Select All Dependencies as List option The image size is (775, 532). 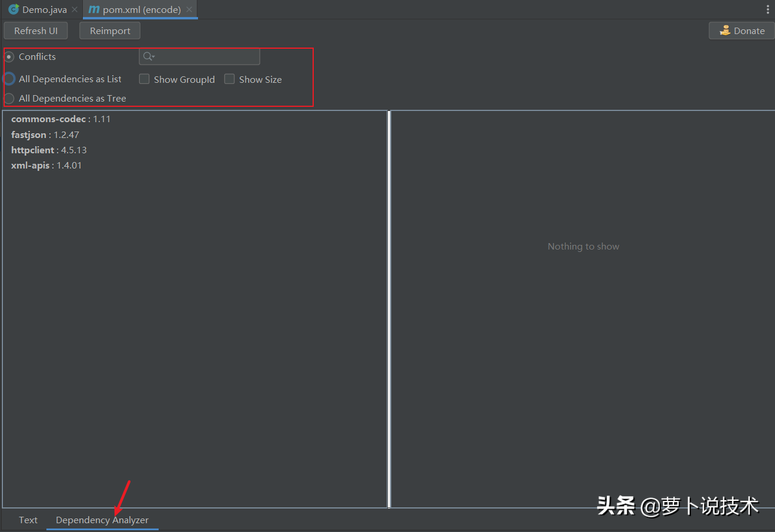point(9,79)
